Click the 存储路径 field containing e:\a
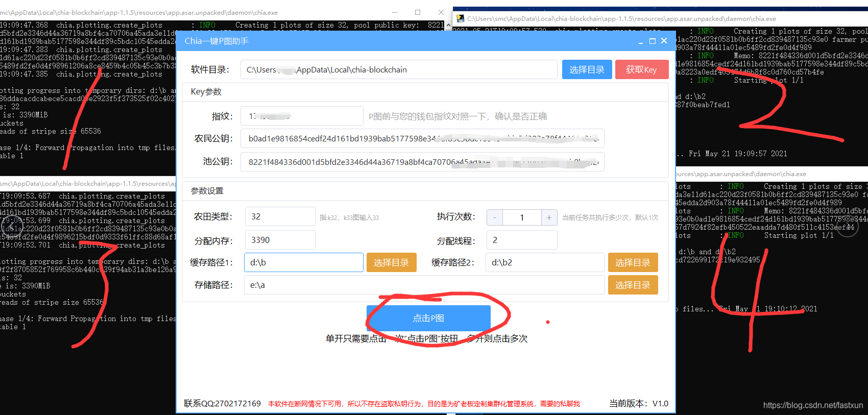The height and width of the screenshot is (415, 868). pyautogui.click(x=424, y=285)
